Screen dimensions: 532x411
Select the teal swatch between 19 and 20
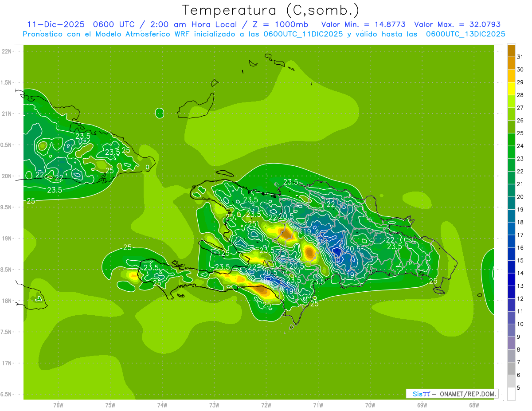coord(511,203)
